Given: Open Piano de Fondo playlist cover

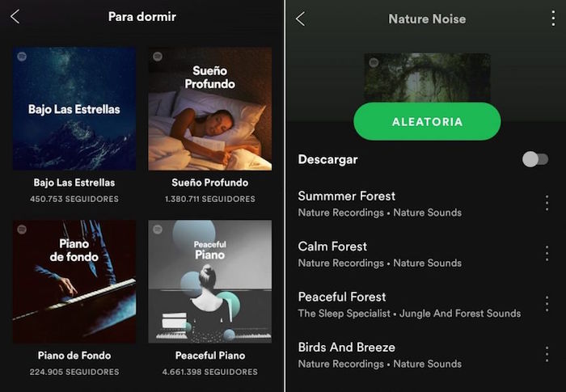Looking at the screenshot, I should pyautogui.click(x=74, y=281).
